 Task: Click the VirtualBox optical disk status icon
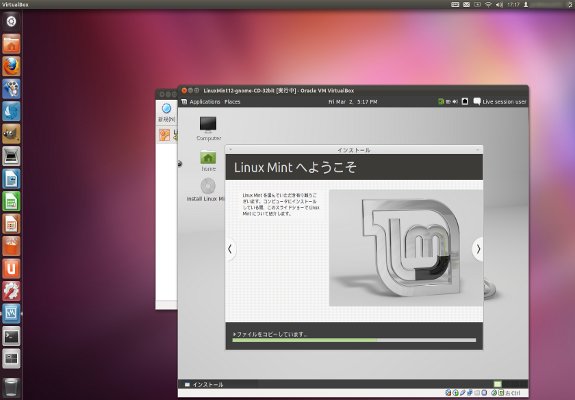(456, 393)
